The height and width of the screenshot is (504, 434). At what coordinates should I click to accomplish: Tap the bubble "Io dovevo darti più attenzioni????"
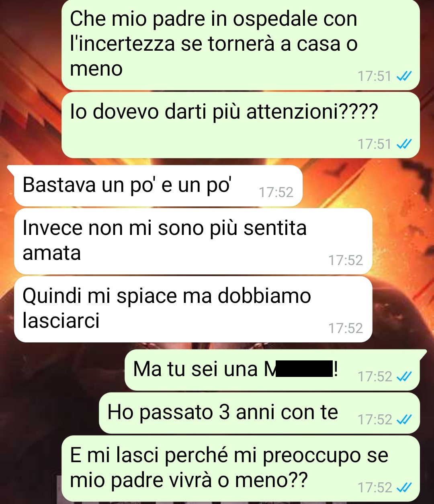click(x=240, y=125)
